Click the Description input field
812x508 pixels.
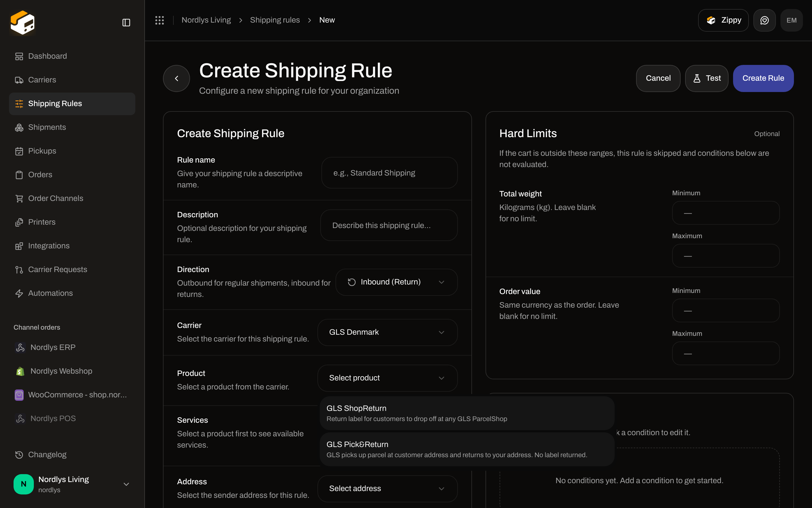pyautogui.click(x=389, y=225)
